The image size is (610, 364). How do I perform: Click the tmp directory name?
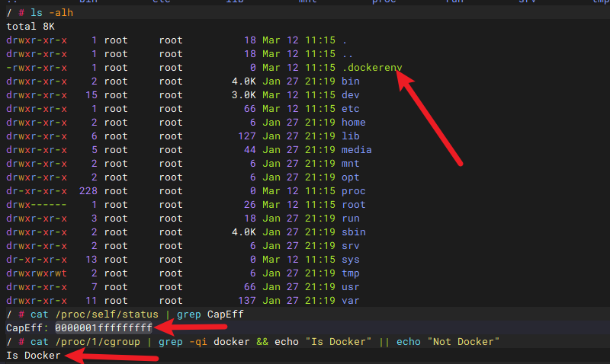pyautogui.click(x=351, y=273)
